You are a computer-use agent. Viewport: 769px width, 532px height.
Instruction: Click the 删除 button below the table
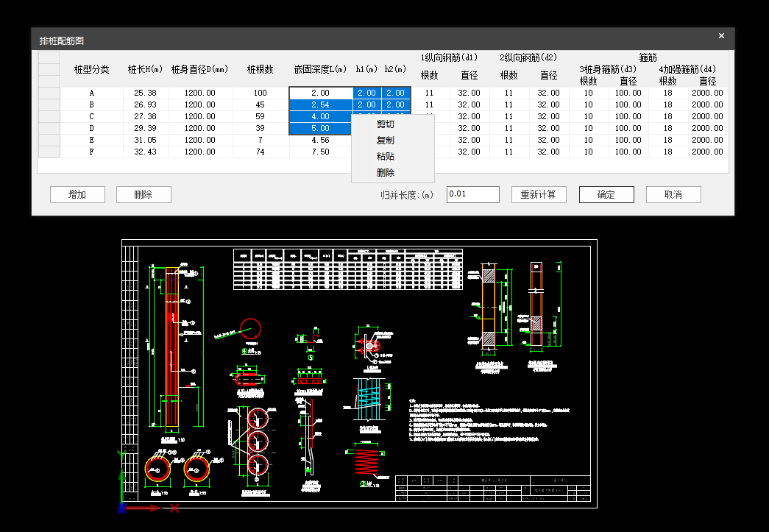pyautogui.click(x=143, y=194)
